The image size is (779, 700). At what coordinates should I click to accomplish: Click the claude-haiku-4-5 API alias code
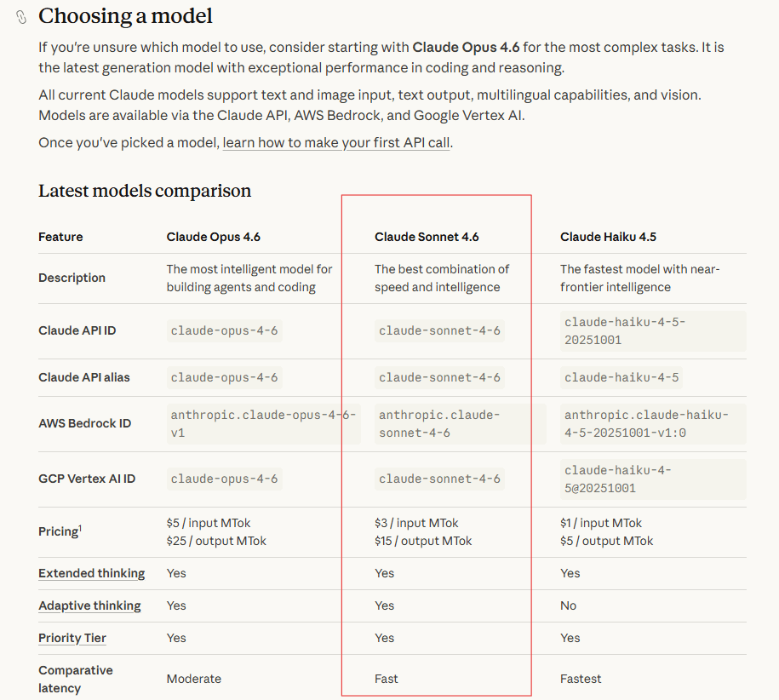click(621, 377)
